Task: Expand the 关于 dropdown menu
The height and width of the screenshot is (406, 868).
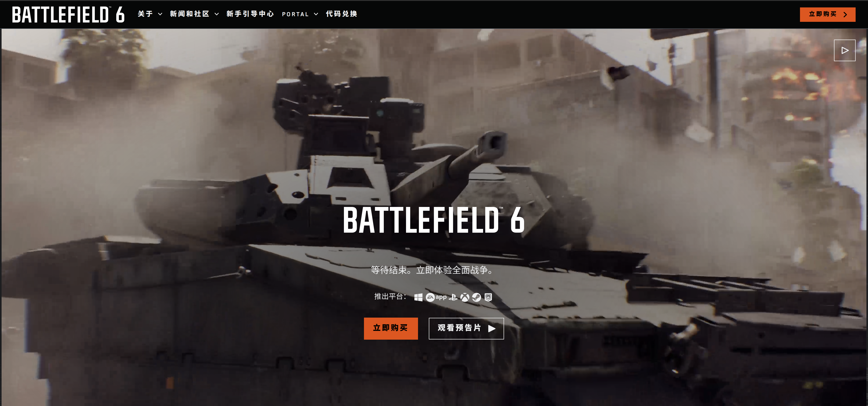Action: (150, 14)
